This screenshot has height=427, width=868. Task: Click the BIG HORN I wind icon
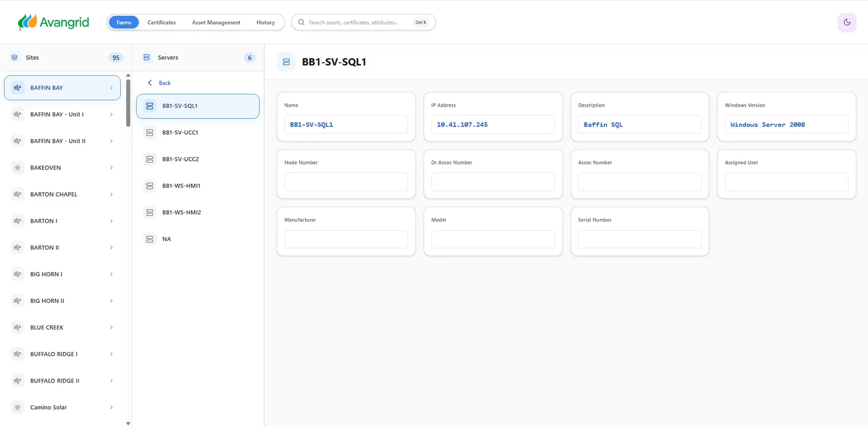pos(17,274)
